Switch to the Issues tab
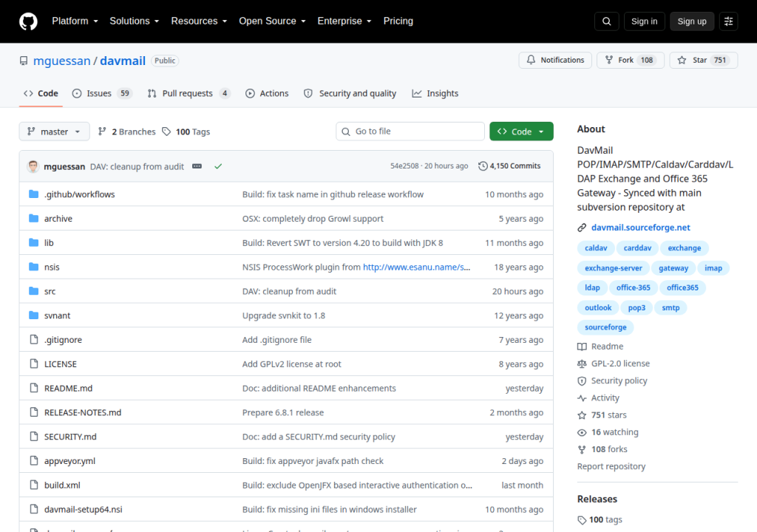757x532 pixels. [102, 93]
